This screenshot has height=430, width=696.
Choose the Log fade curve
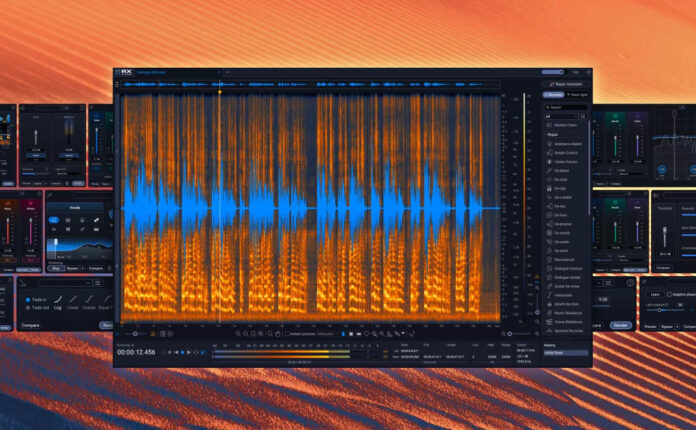(58, 303)
